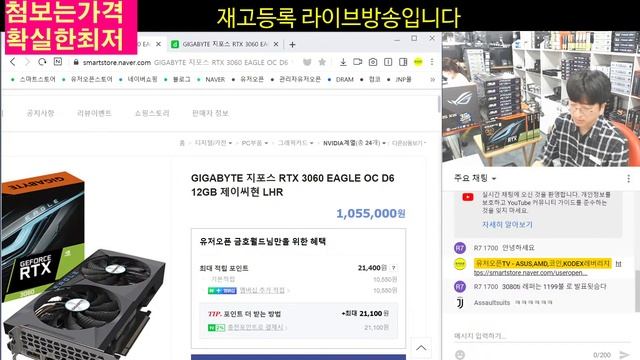Click the yellow 유저오픈TV channel avatar
Screen dimensions: 640x360
tap(460, 264)
